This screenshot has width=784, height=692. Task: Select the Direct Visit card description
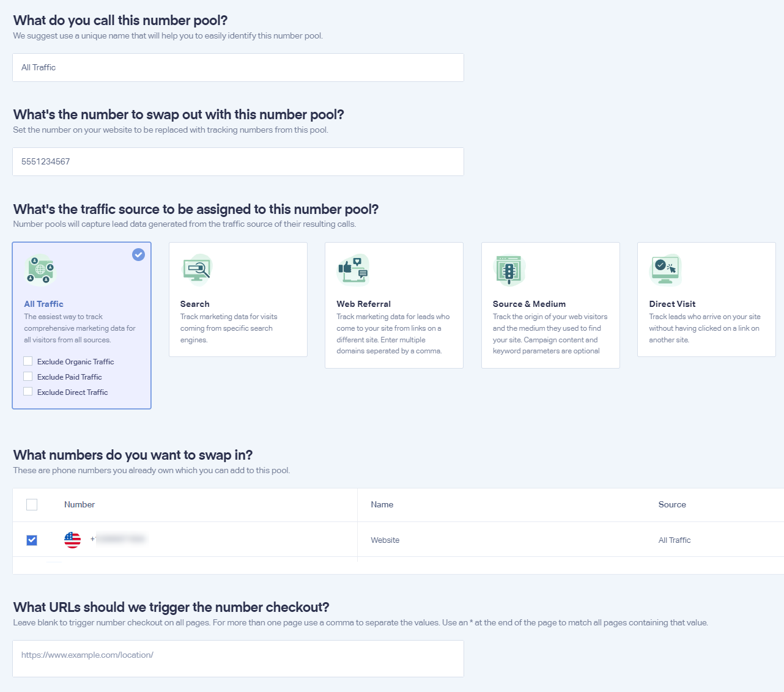point(704,328)
